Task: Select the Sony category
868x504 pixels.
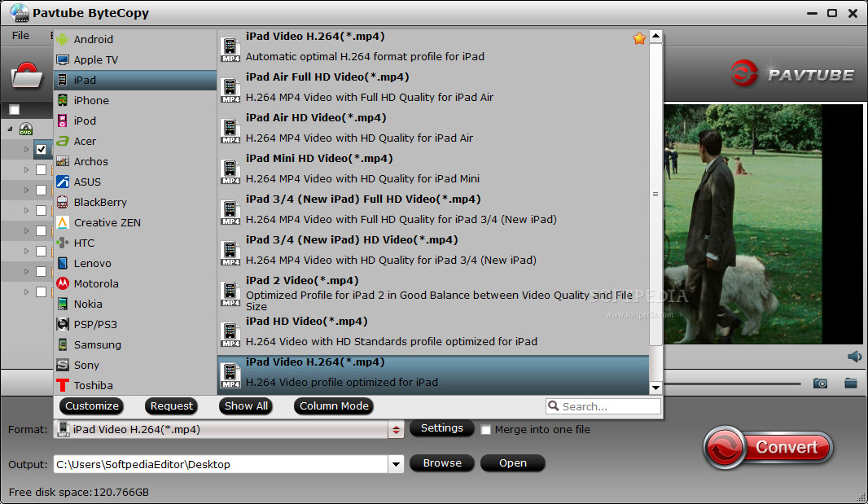Action: [135, 365]
